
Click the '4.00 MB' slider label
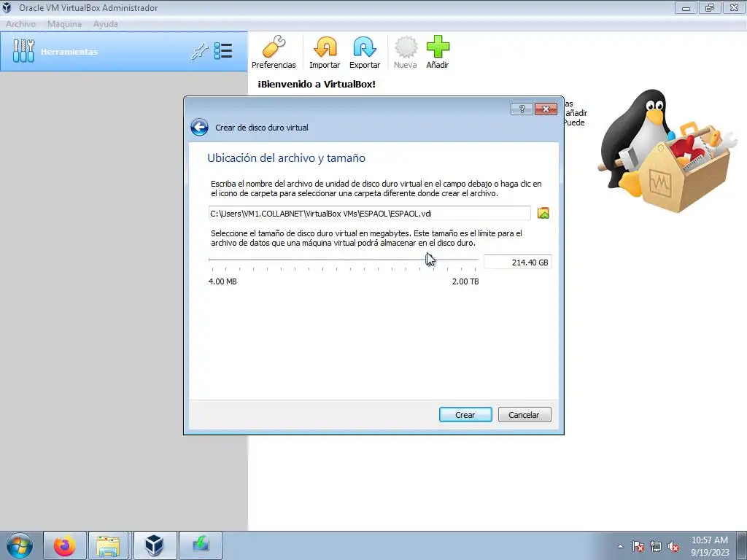[x=222, y=281]
